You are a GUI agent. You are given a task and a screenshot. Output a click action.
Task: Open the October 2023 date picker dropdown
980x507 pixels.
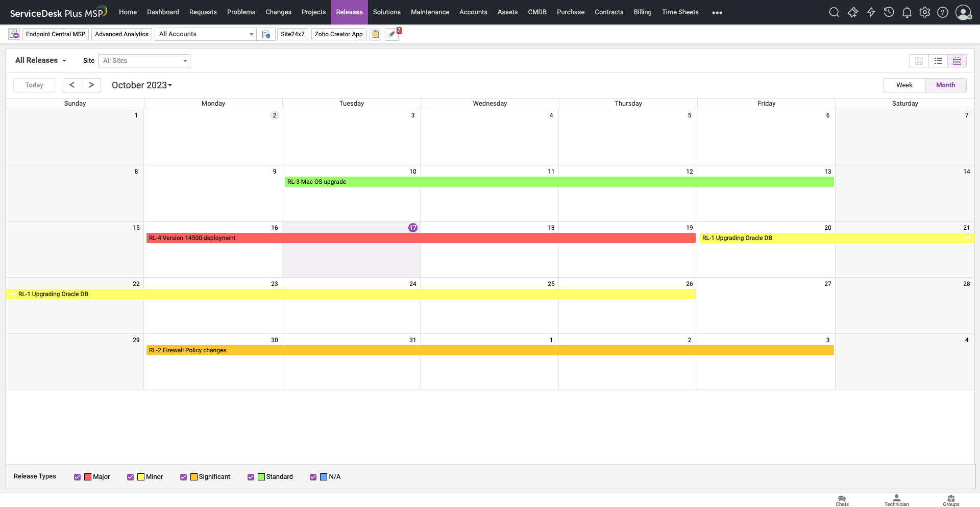(x=141, y=85)
